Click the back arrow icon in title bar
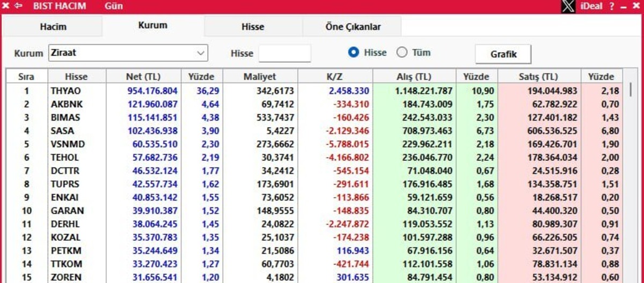644x283 pixels. click(19, 6)
